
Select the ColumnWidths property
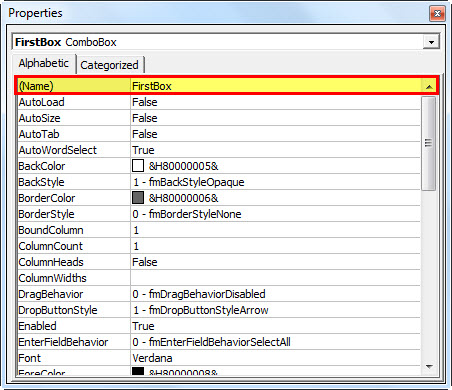[52, 278]
